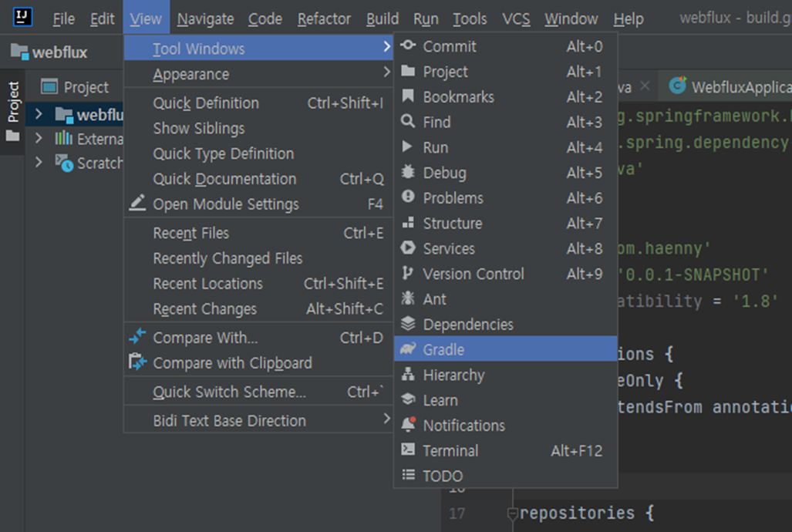Choose Recently Changed Files entry
Screen dimensions: 792x532
click(x=258, y=258)
